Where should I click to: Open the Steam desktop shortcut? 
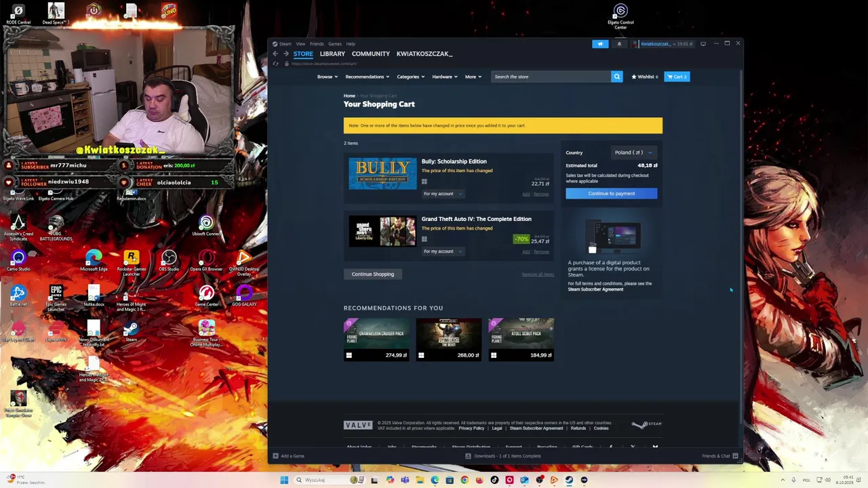(x=132, y=331)
